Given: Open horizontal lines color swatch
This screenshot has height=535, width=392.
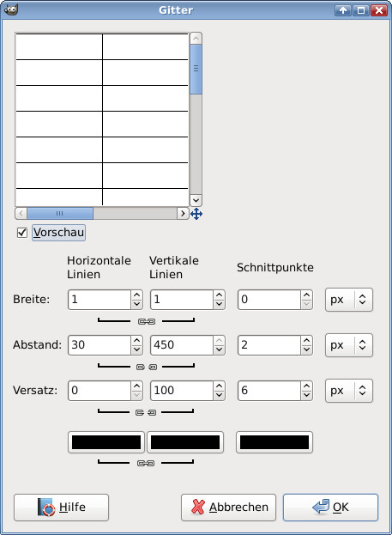Looking at the screenshot, I should (x=106, y=442).
